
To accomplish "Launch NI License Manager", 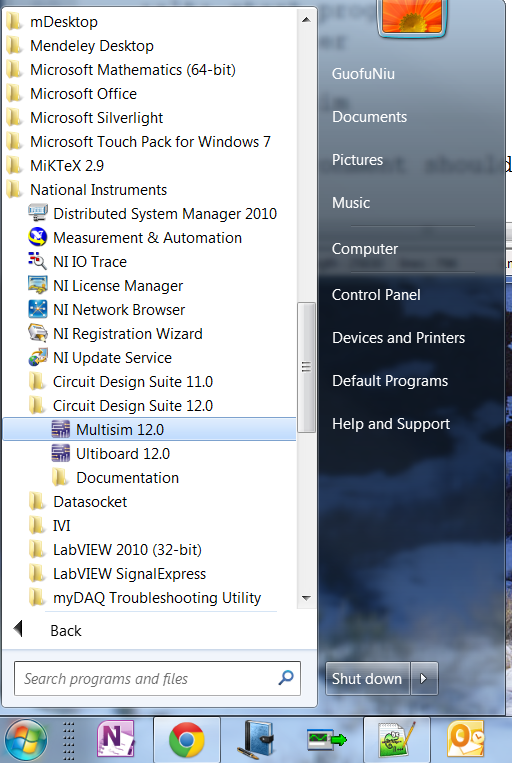I will (106, 286).
